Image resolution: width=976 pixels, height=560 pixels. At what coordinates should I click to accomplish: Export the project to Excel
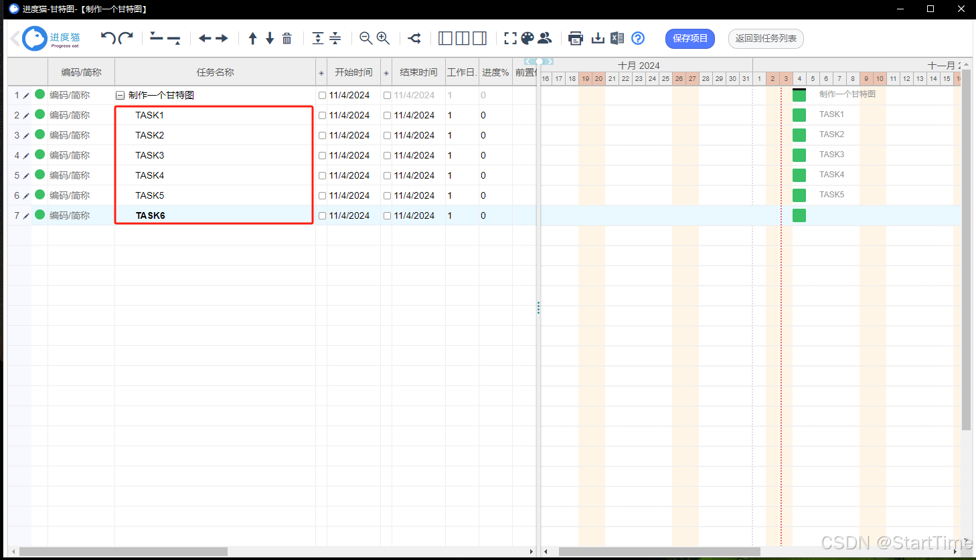(617, 38)
